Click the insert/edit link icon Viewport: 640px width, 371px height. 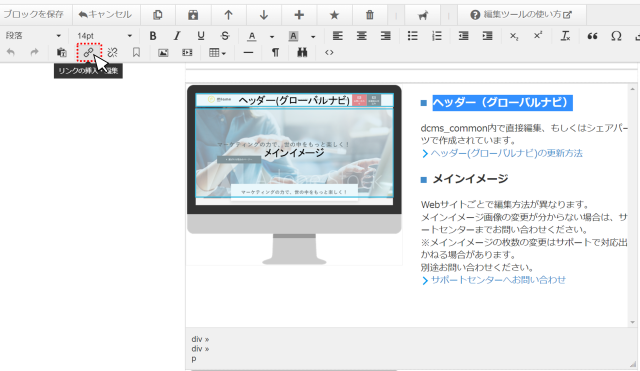(x=89, y=53)
